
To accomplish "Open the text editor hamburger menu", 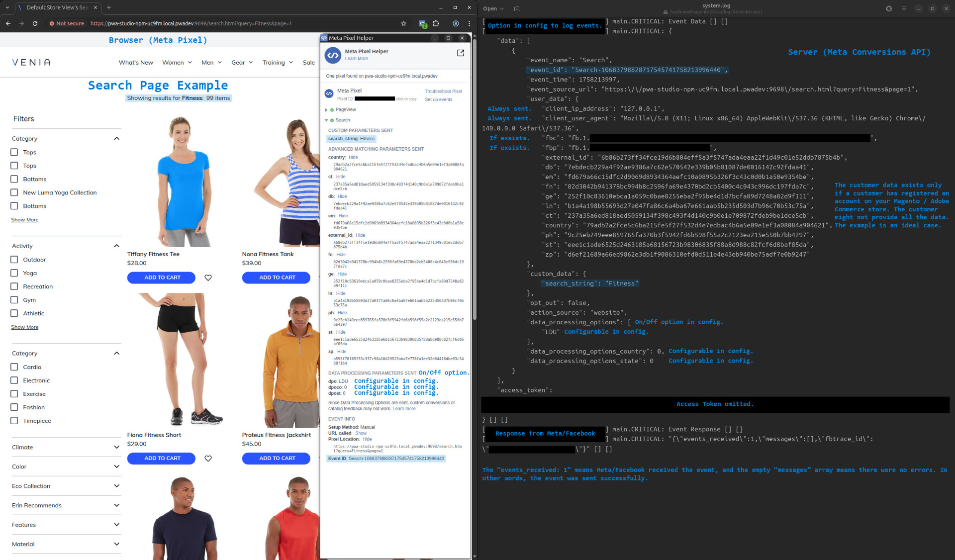I will (904, 8).
